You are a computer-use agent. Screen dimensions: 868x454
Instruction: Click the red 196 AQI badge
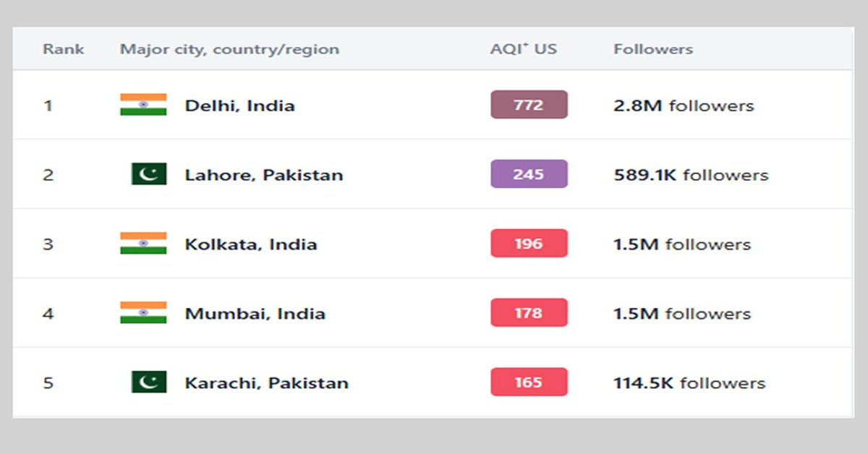[529, 244]
